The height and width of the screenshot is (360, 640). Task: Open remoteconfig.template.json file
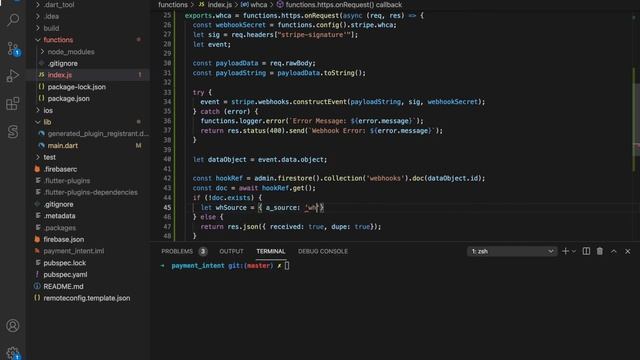(x=87, y=298)
